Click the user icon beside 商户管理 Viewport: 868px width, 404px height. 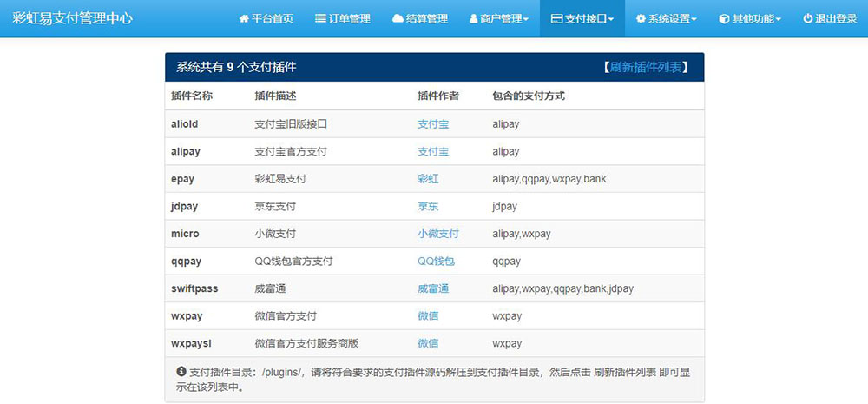(x=473, y=19)
